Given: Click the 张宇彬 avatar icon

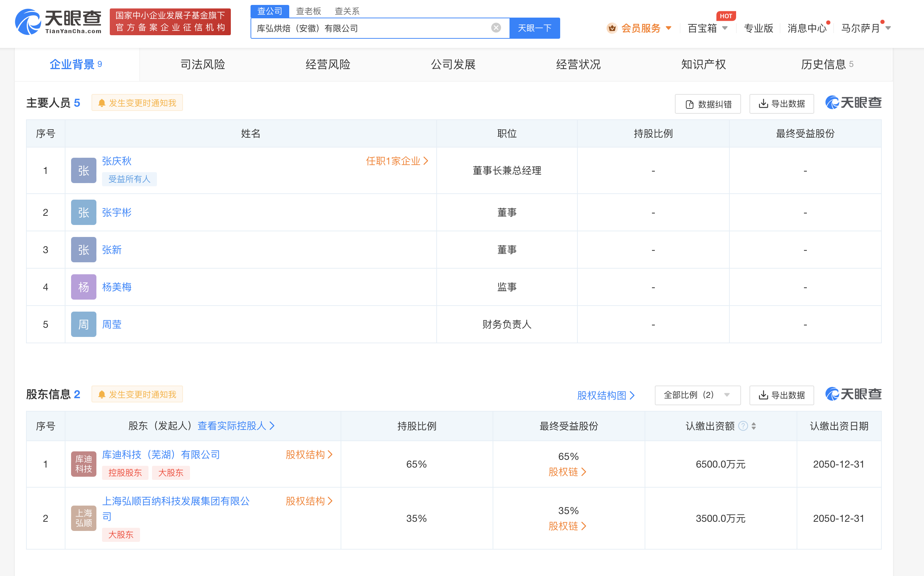Looking at the screenshot, I should click(84, 213).
